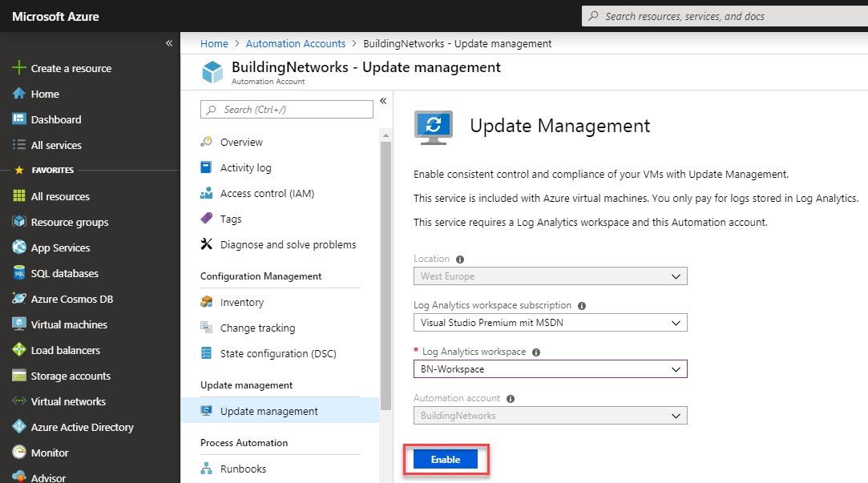Screen dimensions: 868x483
Task: Click the blade menu vertical scrollbar
Action: (386, 275)
